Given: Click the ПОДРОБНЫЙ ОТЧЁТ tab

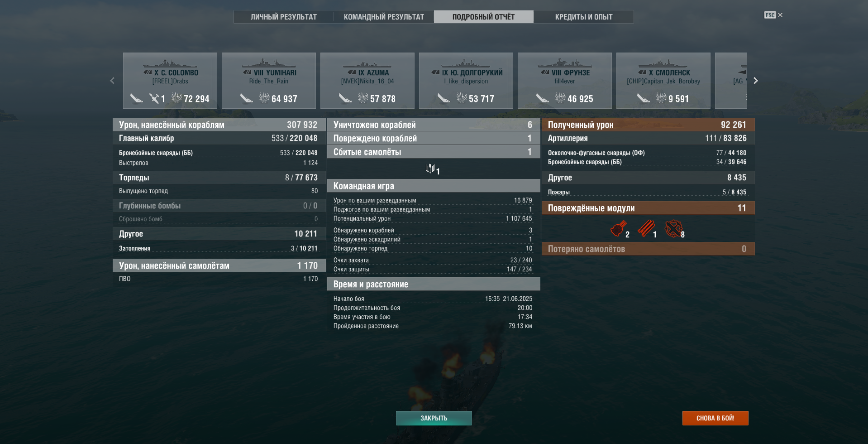Looking at the screenshot, I should tap(484, 17).
